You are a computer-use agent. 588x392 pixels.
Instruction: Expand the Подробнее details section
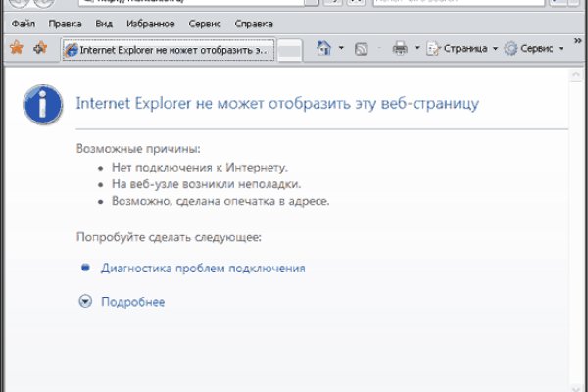point(84,302)
